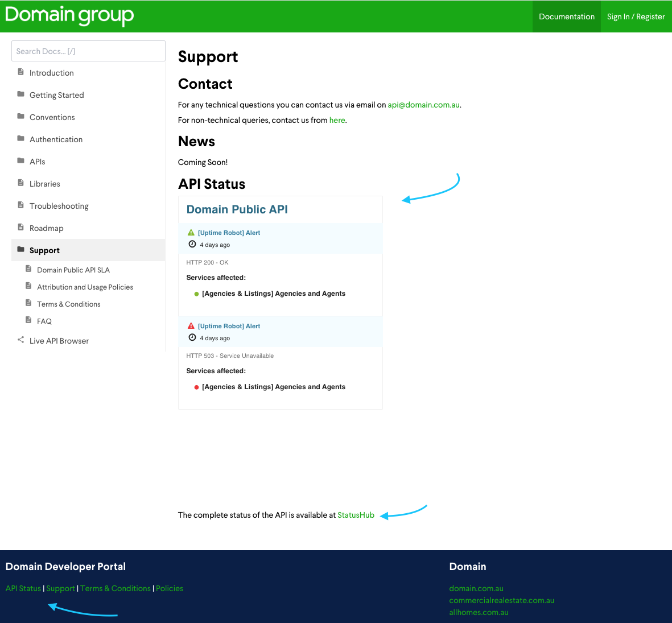
Task: Click the Introduction document icon
Action: point(20,72)
